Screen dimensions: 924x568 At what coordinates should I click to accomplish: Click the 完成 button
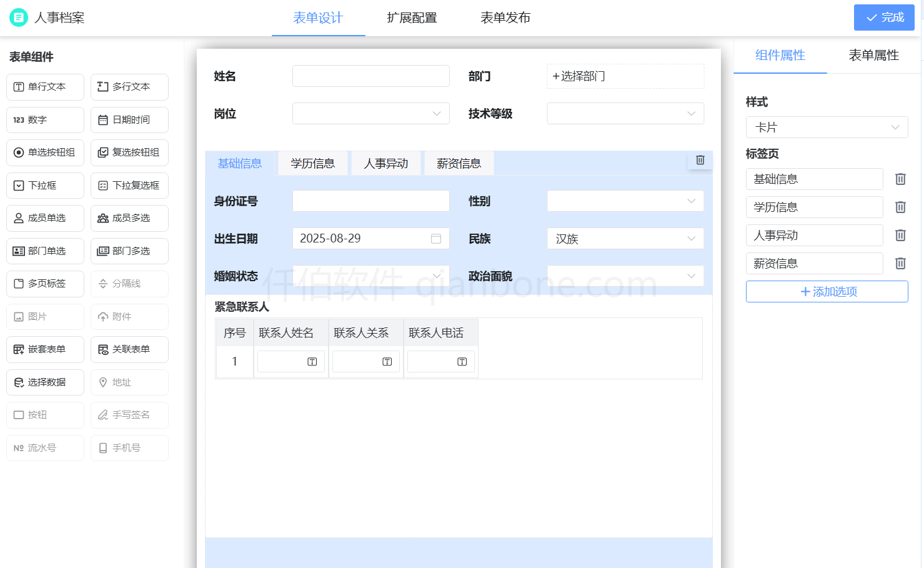pyautogui.click(x=884, y=17)
